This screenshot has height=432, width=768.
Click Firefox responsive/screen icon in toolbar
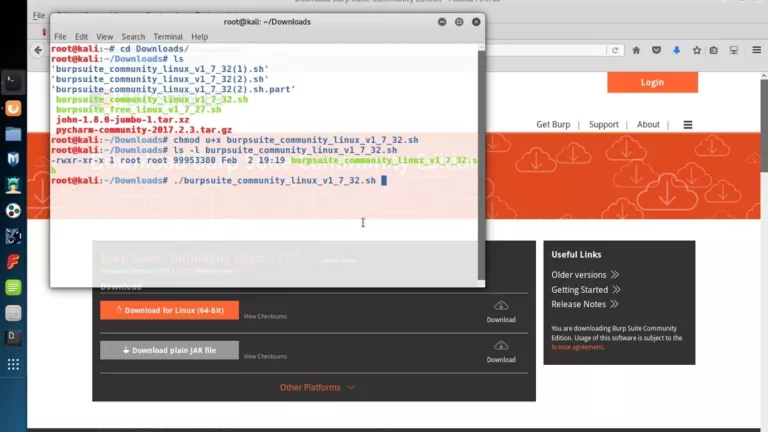tap(734, 50)
